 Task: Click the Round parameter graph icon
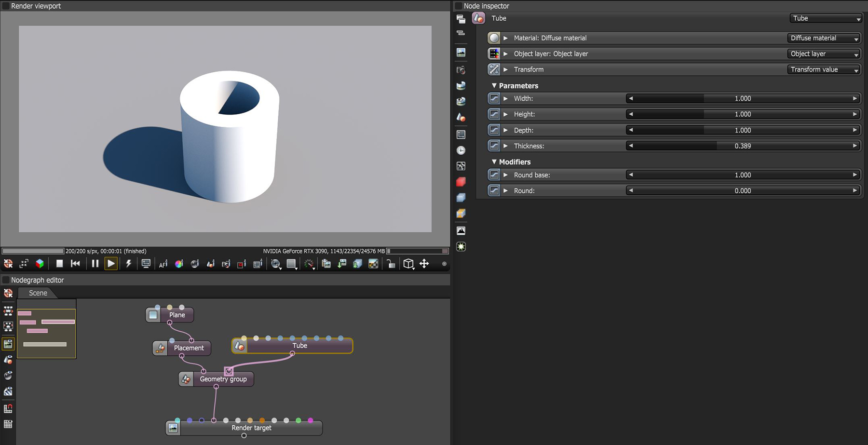pos(494,190)
